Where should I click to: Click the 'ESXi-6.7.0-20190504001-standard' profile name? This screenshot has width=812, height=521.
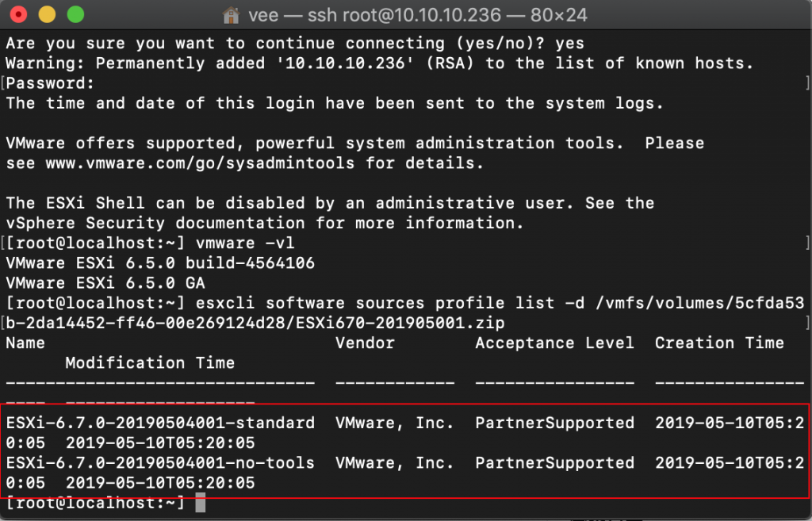(160, 423)
